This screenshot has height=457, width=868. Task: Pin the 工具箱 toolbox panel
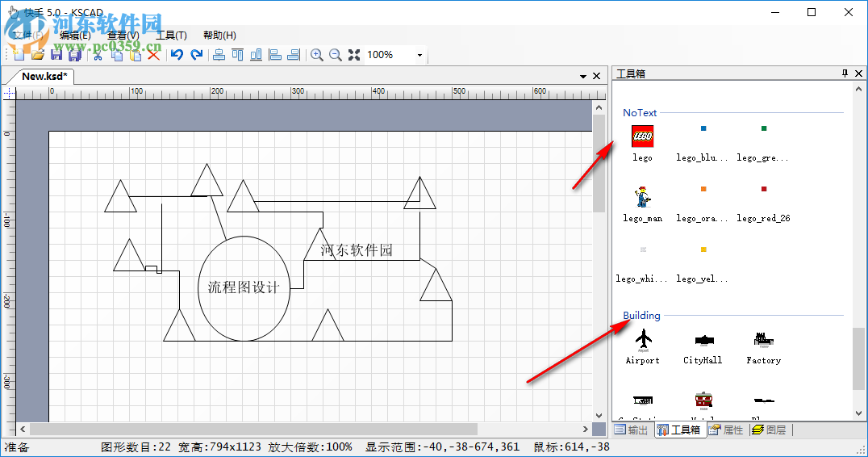tap(845, 73)
